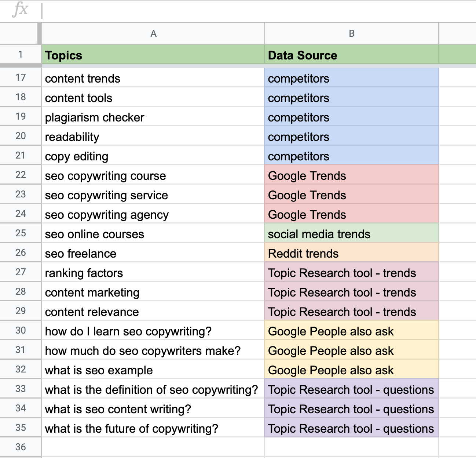Click inside the formula bar input field
The image size is (476, 458).
147,10
